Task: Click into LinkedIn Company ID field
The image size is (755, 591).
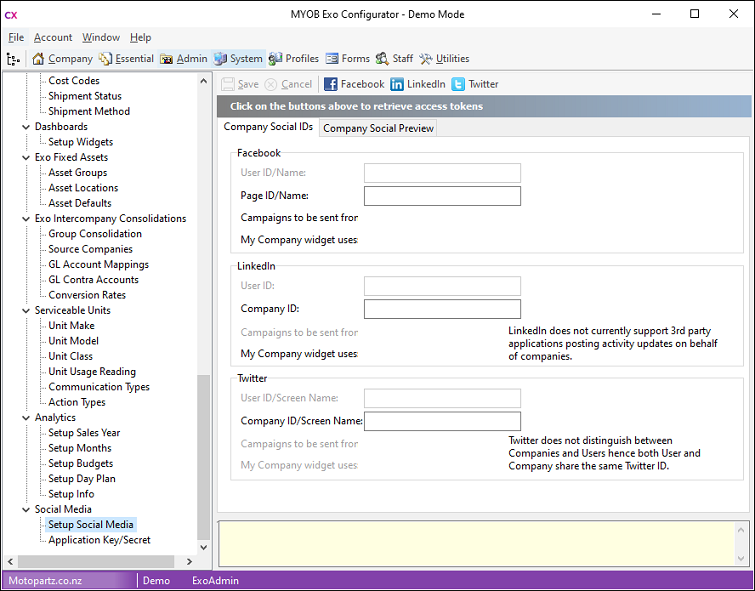Action: (x=442, y=309)
